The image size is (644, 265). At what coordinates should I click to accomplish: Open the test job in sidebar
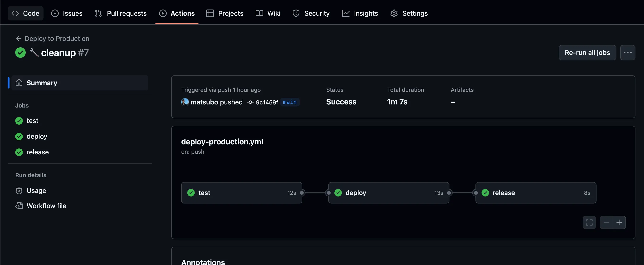(x=32, y=121)
